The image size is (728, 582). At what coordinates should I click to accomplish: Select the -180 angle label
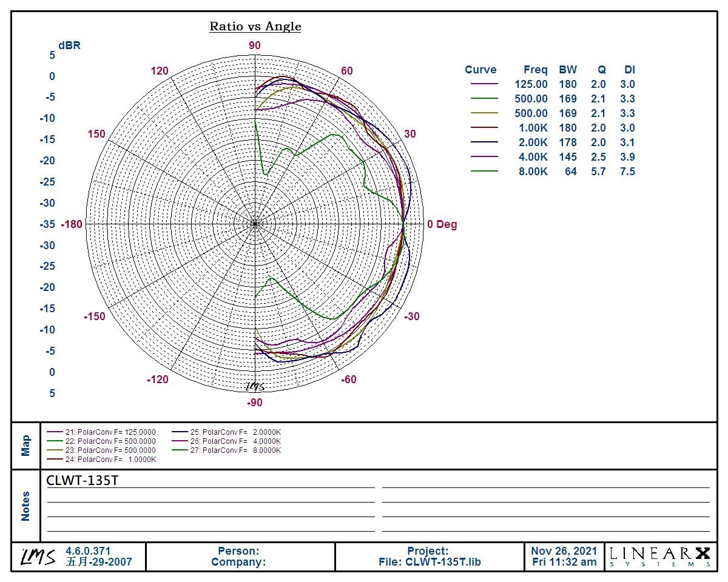pos(72,224)
